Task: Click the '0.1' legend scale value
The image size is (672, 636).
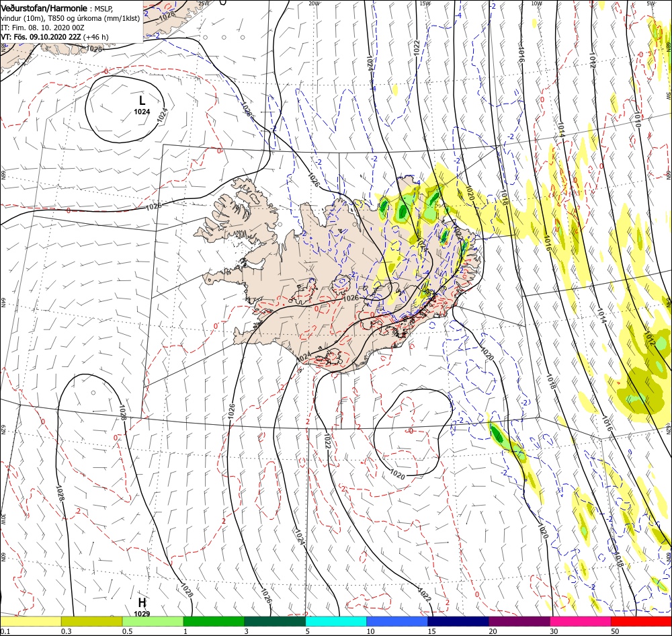Action: 5,631
